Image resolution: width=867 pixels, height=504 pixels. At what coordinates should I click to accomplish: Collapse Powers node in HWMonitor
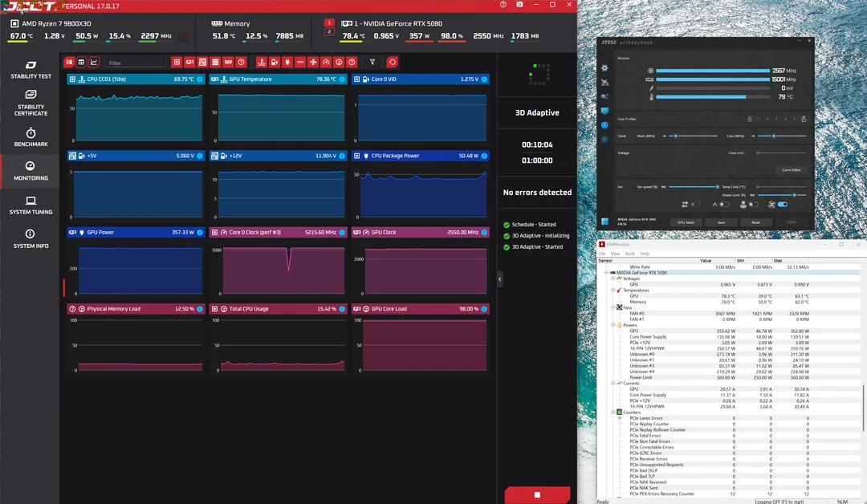point(613,325)
